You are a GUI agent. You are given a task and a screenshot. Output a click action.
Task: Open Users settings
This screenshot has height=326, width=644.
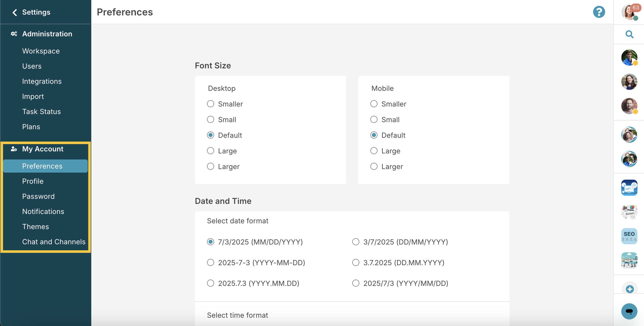(x=32, y=66)
